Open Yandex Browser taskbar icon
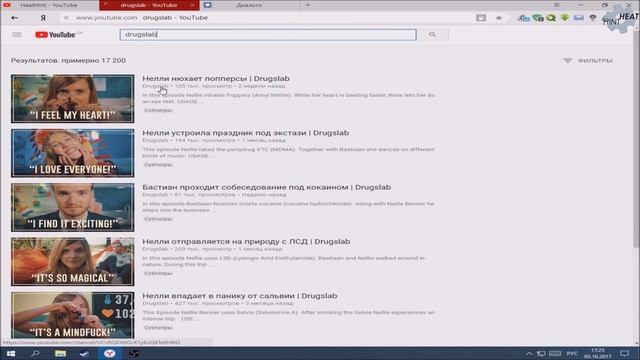 [x=109, y=353]
